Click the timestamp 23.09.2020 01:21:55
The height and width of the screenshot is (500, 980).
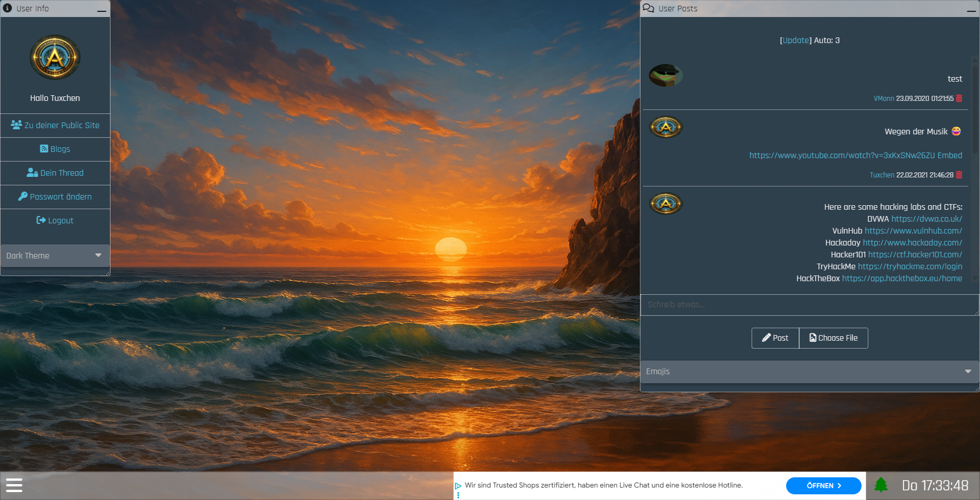coord(925,99)
